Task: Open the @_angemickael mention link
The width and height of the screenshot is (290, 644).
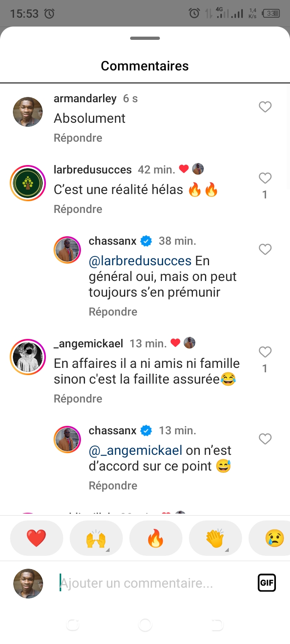Action: pos(135,450)
